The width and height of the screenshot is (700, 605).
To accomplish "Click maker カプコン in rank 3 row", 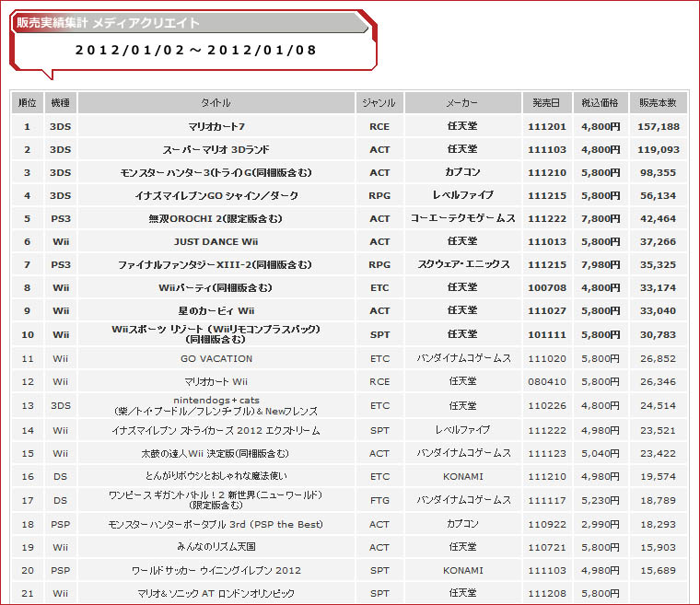I will 462,172.
